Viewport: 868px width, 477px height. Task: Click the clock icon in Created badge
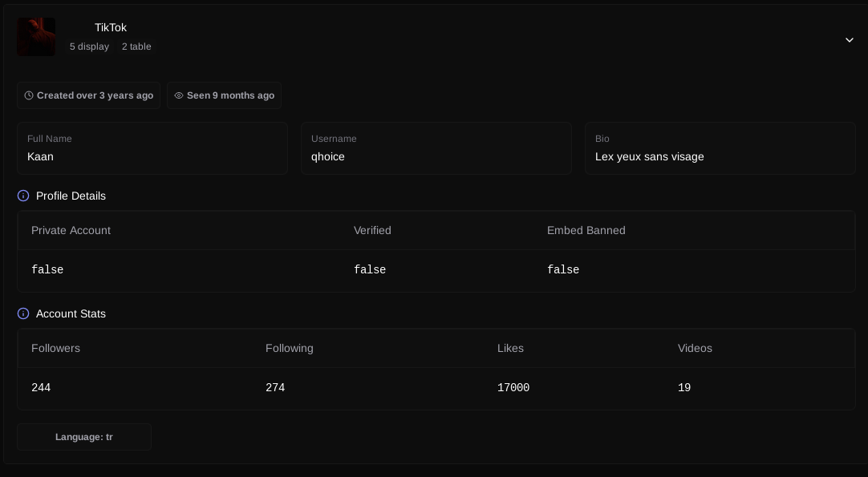click(29, 95)
